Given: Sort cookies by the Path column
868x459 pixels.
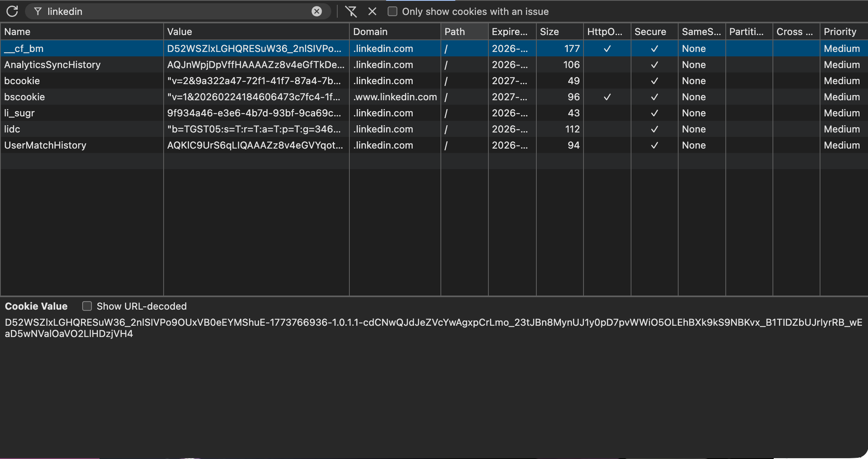Looking at the screenshot, I should (455, 31).
